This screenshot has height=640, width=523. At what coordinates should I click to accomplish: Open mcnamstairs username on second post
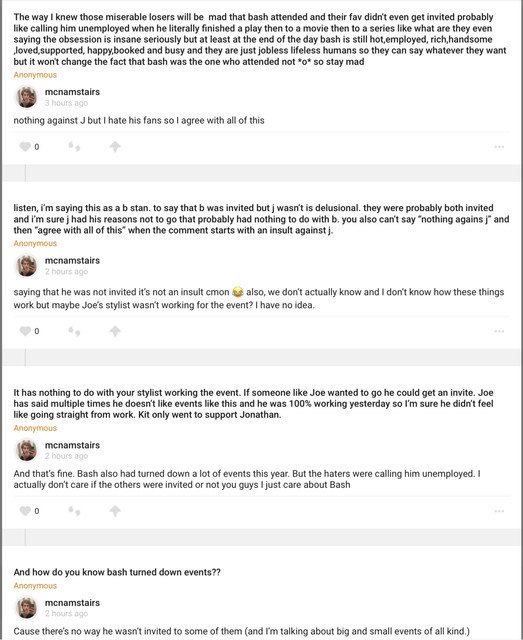(x=72, y=260)
